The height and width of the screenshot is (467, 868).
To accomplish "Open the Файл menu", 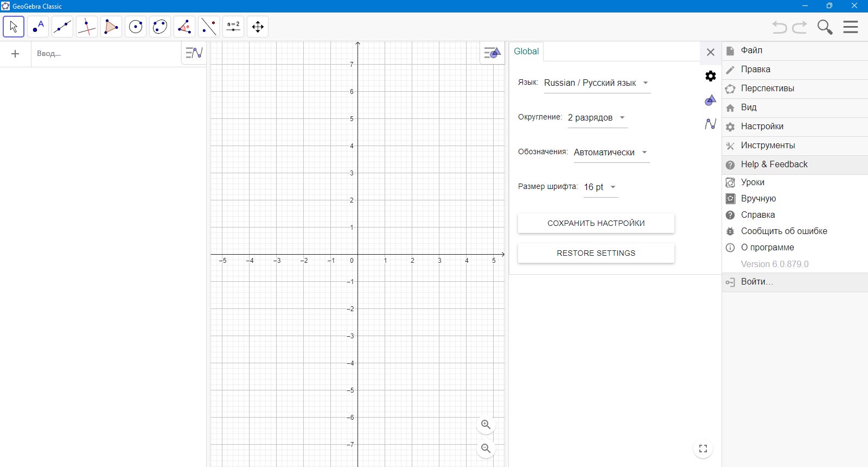I will (x=795, y=51).
